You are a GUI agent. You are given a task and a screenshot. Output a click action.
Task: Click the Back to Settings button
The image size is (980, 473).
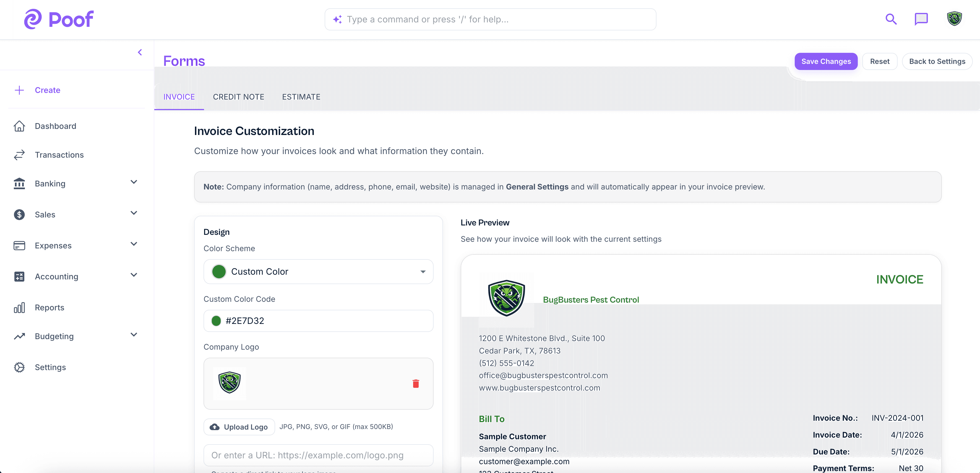coord(937,61)
